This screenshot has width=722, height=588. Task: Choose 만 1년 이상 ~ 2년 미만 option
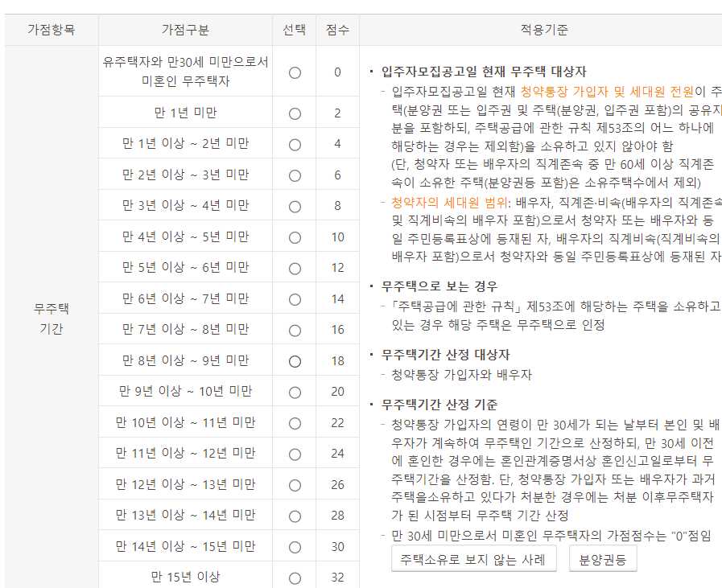coord(295,145)
